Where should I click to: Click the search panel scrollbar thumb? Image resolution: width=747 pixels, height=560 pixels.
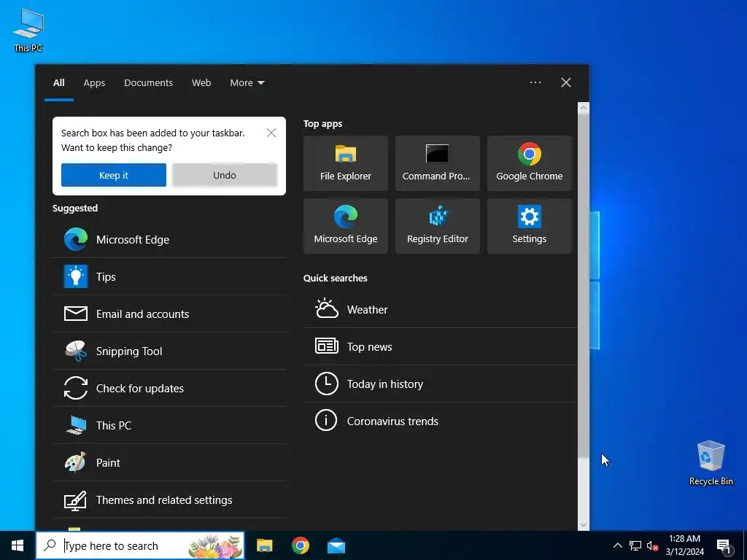tap(583, 286)
